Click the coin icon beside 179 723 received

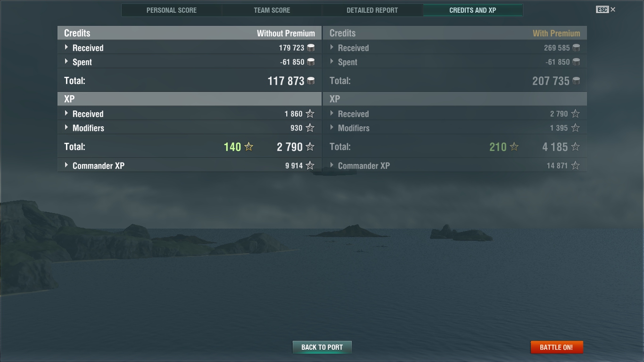pyautogui.click(x=311, y=48)
